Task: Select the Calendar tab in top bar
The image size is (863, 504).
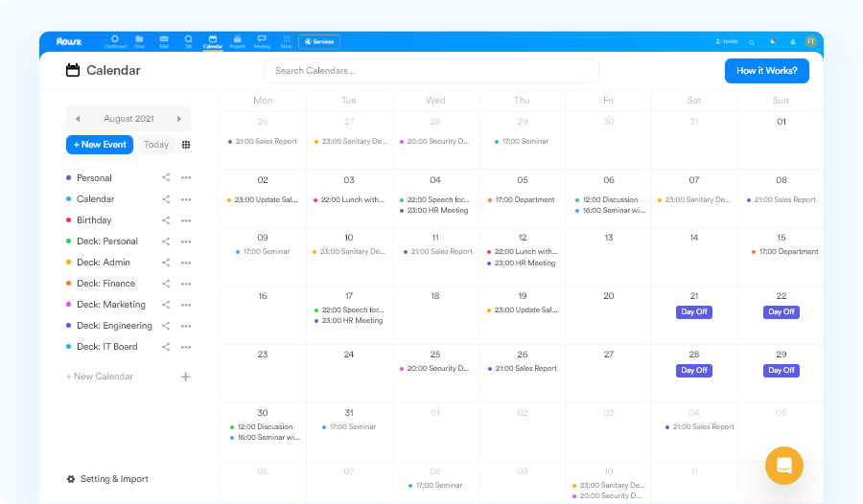Action: coord(213,42)
